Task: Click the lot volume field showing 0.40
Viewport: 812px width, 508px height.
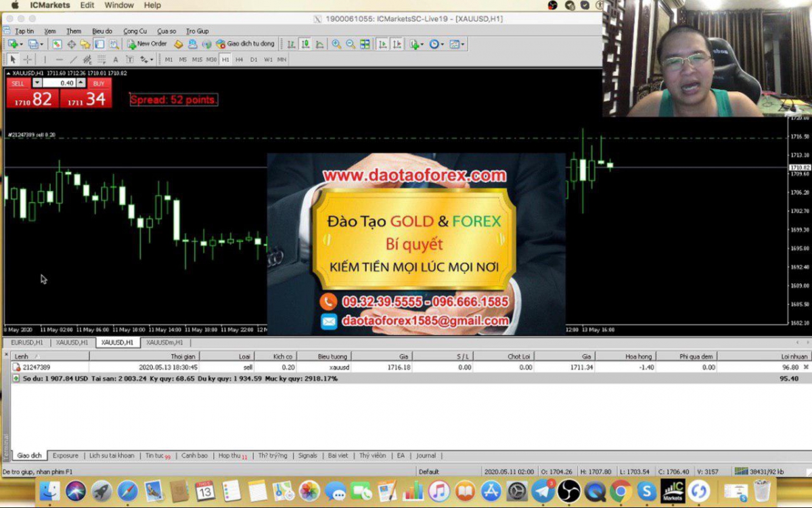Action: [x=60, y=83]
